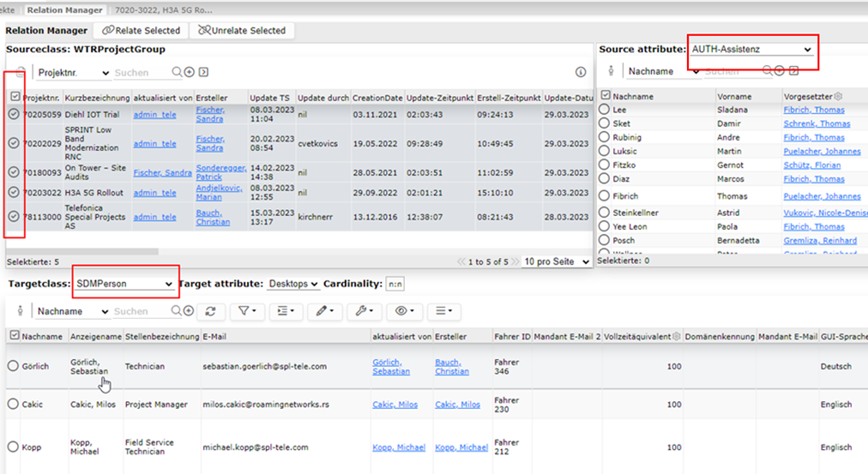The width and height of the screenshot is (868, 474).
Task: Click the Relate Selected button
Action: (x=142, y=30)
